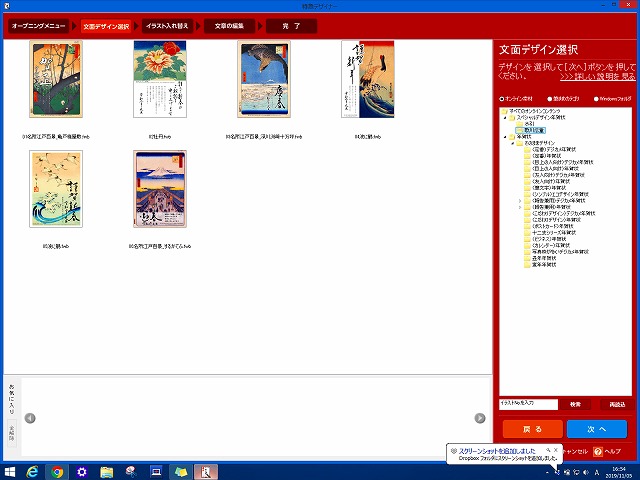Collapse the スペシャルデザイン年賀状 tree node
The height and width of the screenshot is (480, 640).
[505, 118]
